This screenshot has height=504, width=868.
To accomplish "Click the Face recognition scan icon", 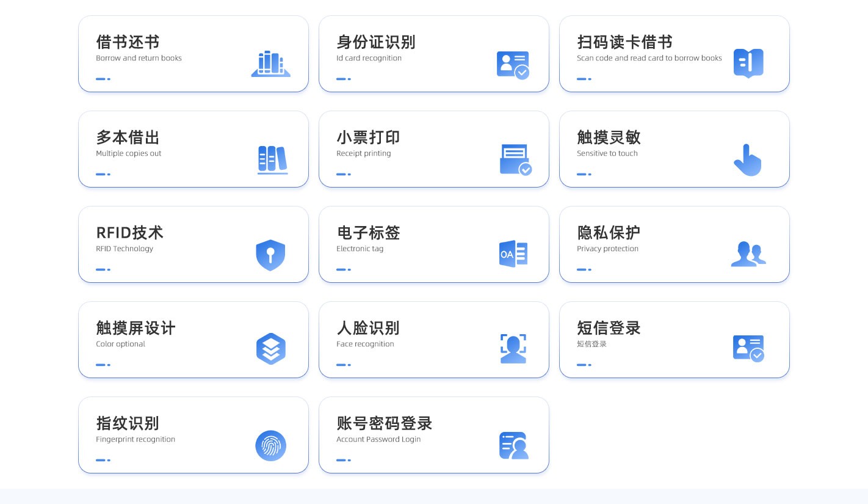I will click(x=513, y=349).
